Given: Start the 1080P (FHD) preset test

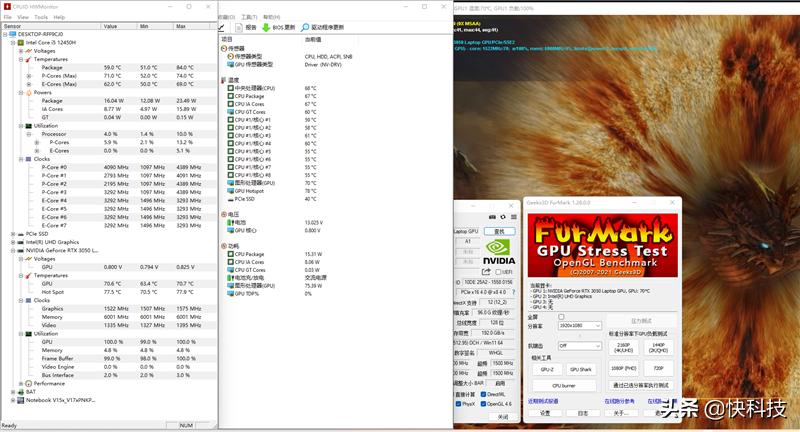Looking at the screenshot, I should (x=623, y=368).
